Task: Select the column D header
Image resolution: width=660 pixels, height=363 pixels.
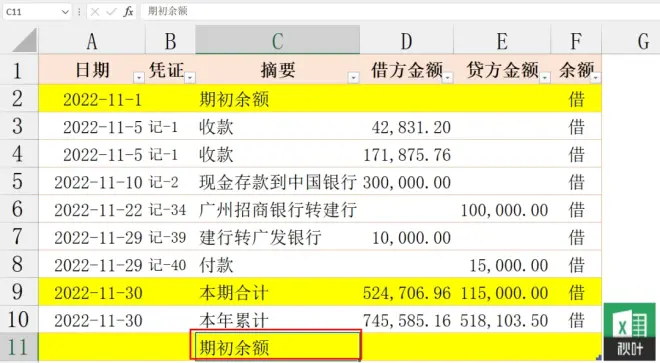Action: (x=407, y=40)
